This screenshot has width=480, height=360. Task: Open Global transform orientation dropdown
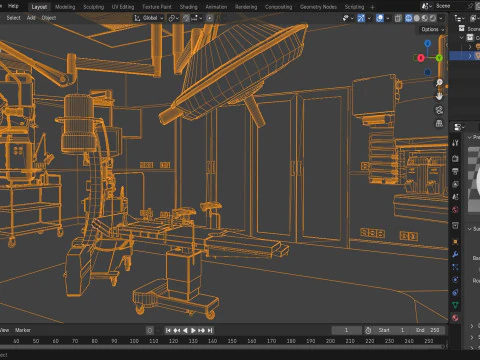[149, 18]
